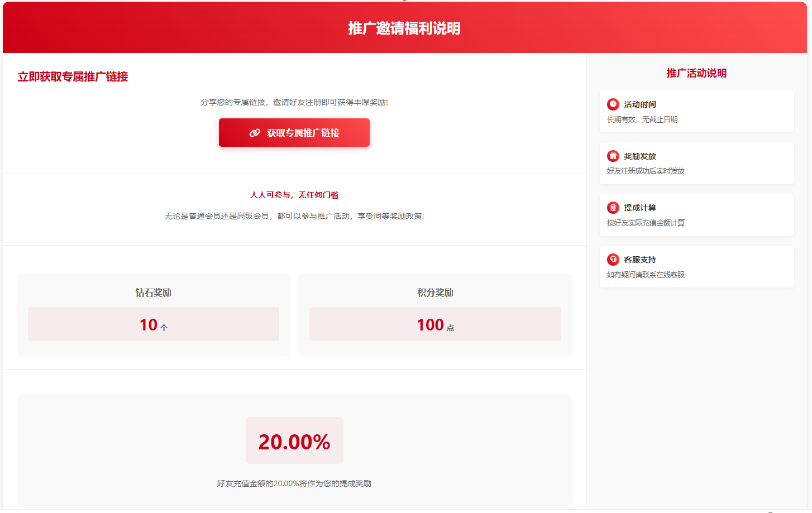Image resolution: width=812 pixels, height=513 pixels.
Task: Click the 长期有效，无截止日期 description text
Action: (x=642, y=119)
